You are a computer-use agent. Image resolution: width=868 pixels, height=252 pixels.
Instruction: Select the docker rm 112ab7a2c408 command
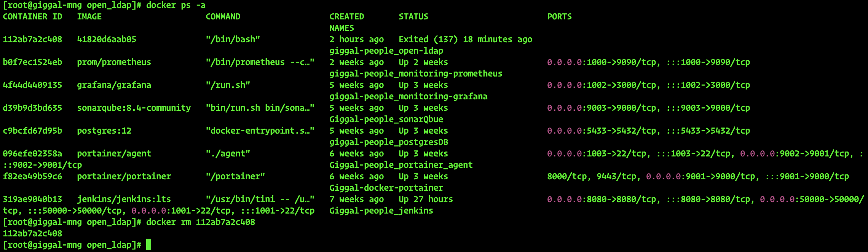click(201, 222)
